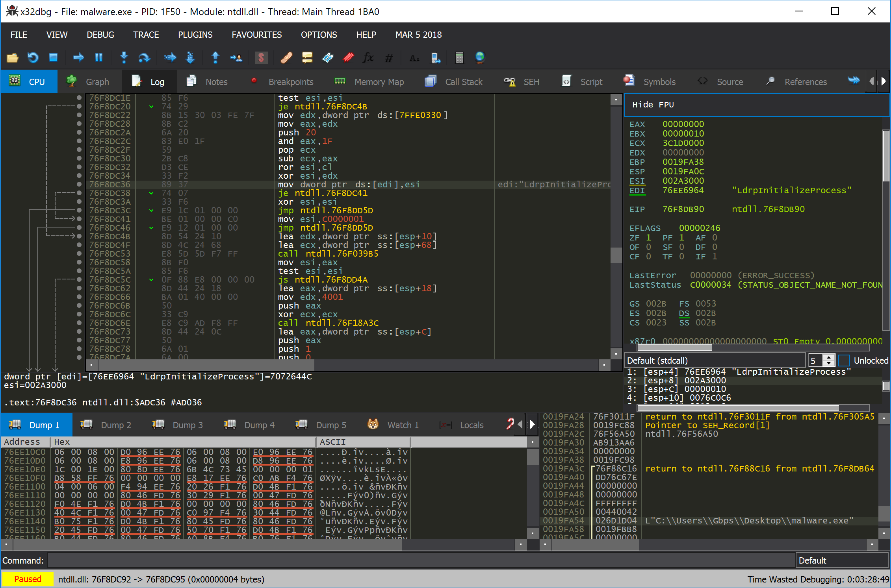Click the Open file folder icon
This screenshot has height=588, width=891.
pyautogui.click(x=13, y=58)
